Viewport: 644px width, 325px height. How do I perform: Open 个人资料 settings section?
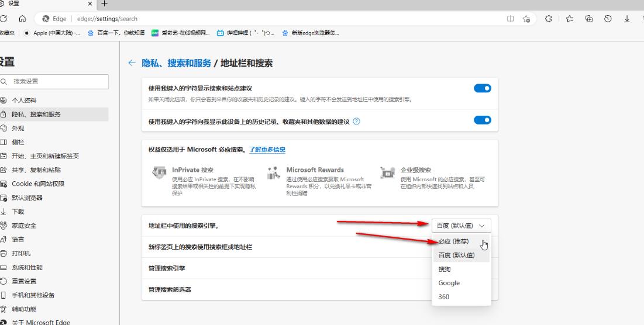click(54, 100)
